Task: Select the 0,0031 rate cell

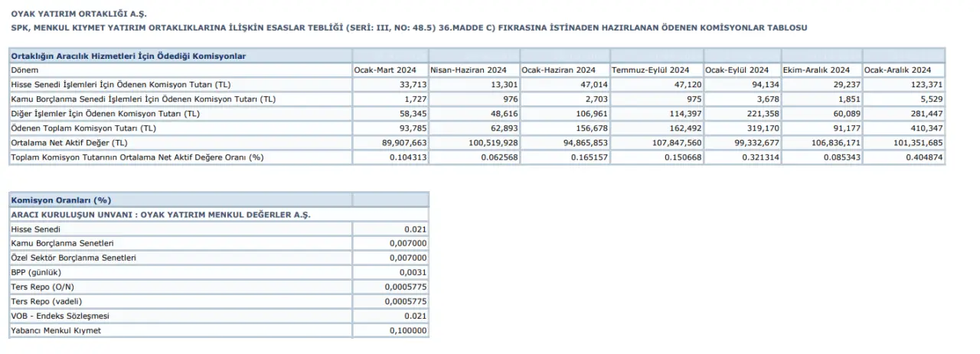Action: click(x=414, y=272)
